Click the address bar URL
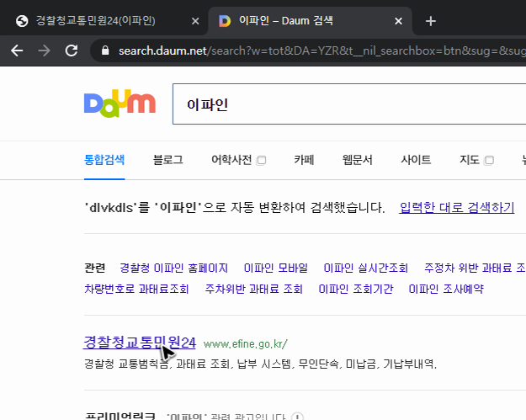Image resolution: width=526 pixels, height=420 pixels. click(x=322, y=51)
